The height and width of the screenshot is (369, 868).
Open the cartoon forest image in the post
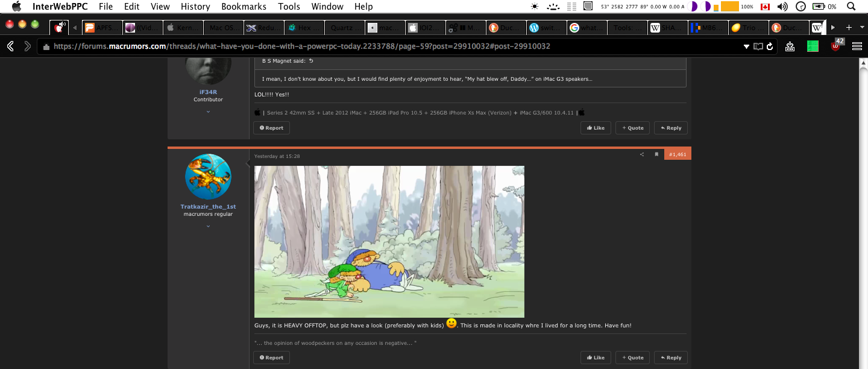click(389, 242)
